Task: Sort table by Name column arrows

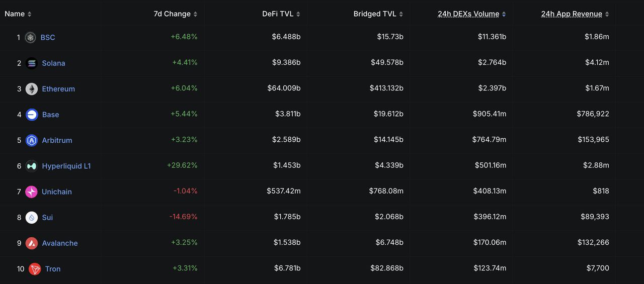Action: click(x=29, y=14)
